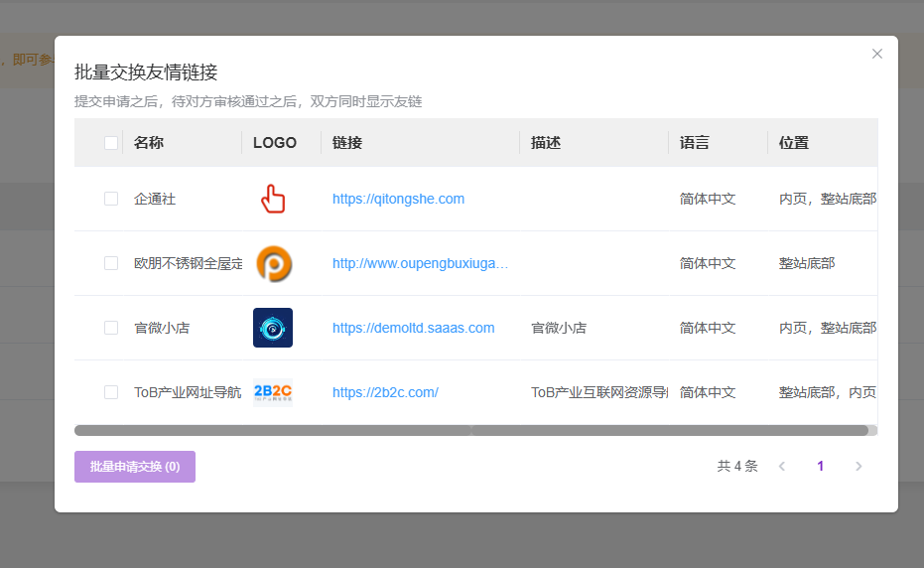Select page 1 in pagination
Image resolution: width=924 pixels, height=568 pixels.
pyautogui.click(x=820, y=467)
